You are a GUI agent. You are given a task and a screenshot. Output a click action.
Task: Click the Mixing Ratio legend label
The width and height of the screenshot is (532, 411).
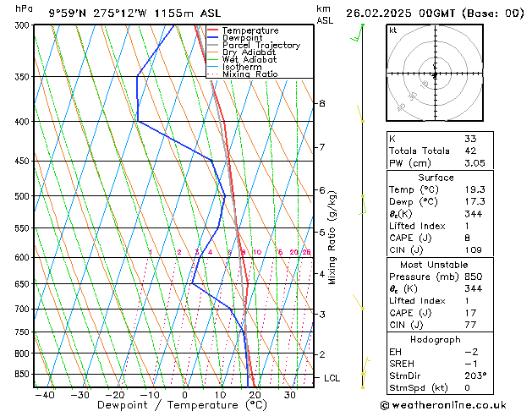(x=250, y=74)
